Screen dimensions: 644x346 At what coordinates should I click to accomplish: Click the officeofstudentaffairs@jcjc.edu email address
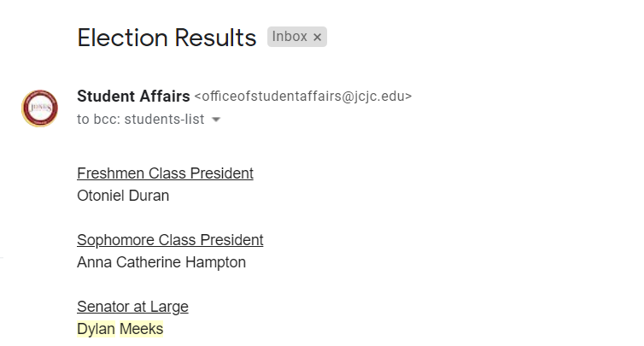(x=303, y=97)
